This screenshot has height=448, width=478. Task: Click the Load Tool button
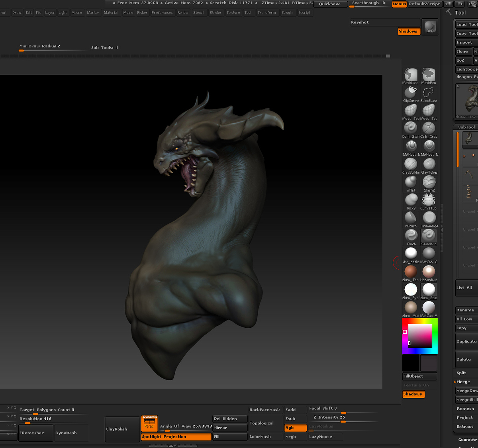[466, 24]
